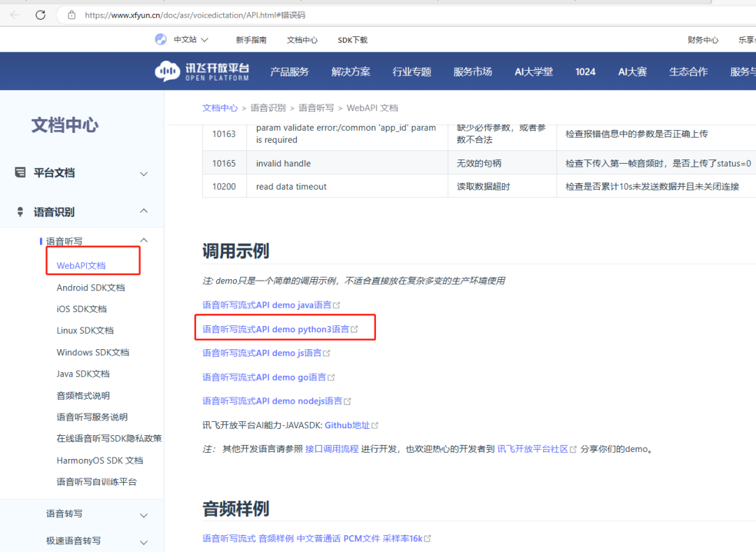Open the java语言 demo link

click(267, 305)
